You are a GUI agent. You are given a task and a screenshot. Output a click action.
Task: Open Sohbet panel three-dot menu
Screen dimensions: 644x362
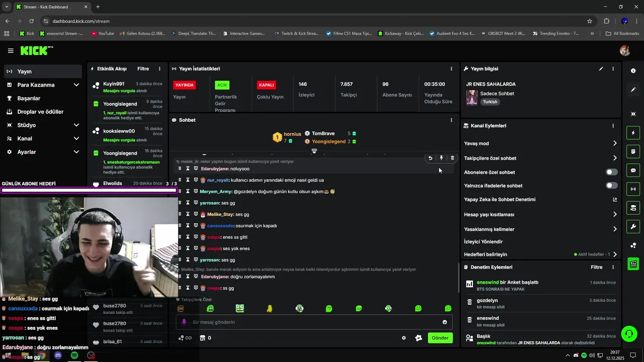(451, 120)
